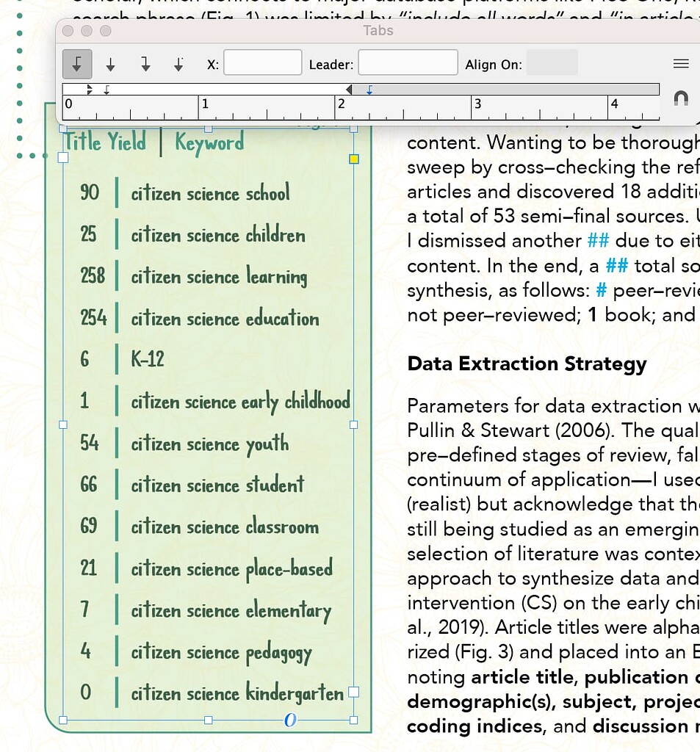This screenshot has height=752, width=700.
Task: Click the blue O marker at the frame bottom
Action: (x=289, y=721)
